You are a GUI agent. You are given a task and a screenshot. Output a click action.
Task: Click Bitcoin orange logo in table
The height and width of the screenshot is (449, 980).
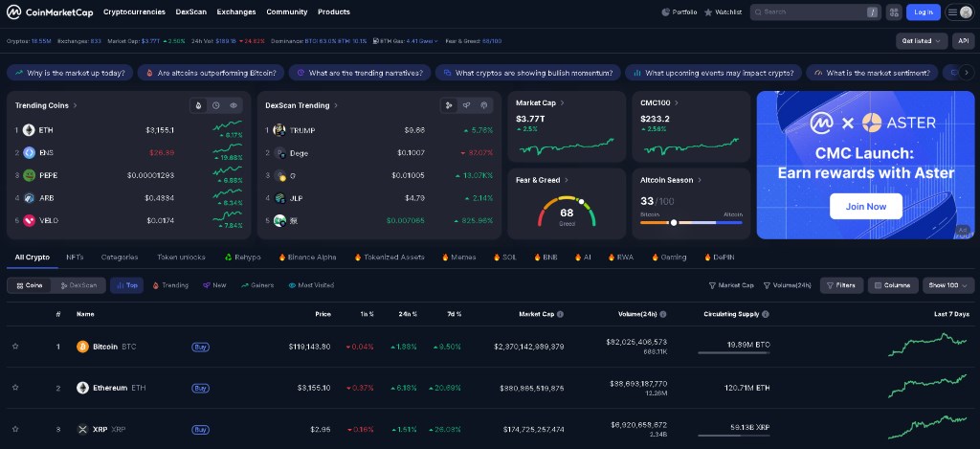82,347
